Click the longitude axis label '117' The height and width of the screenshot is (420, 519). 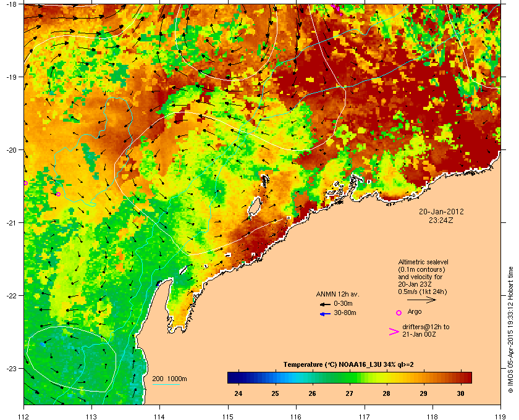click(x=364, y=417)
